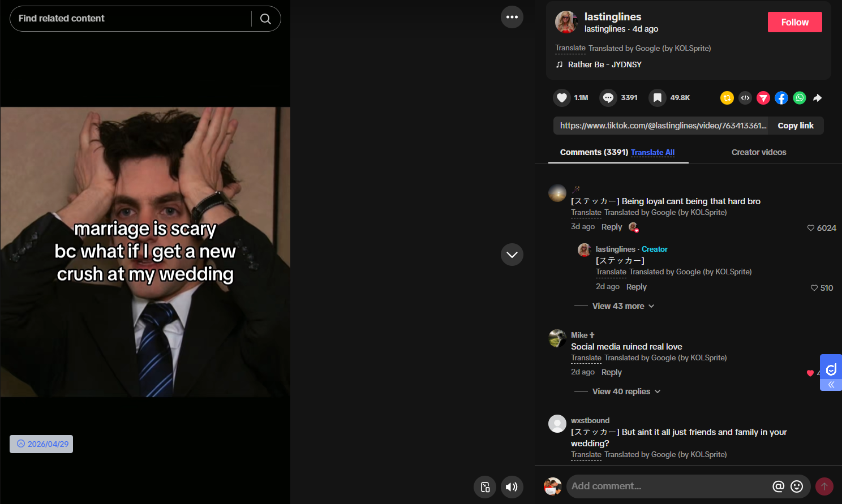
Task: Like the video with the heart button
Action: [x=562, y=98]
